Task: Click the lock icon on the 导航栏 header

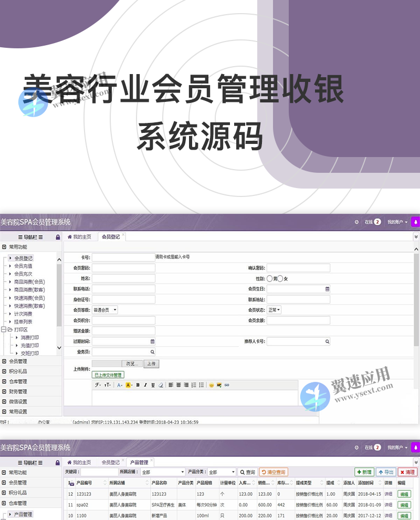Action: pos(57,236)
